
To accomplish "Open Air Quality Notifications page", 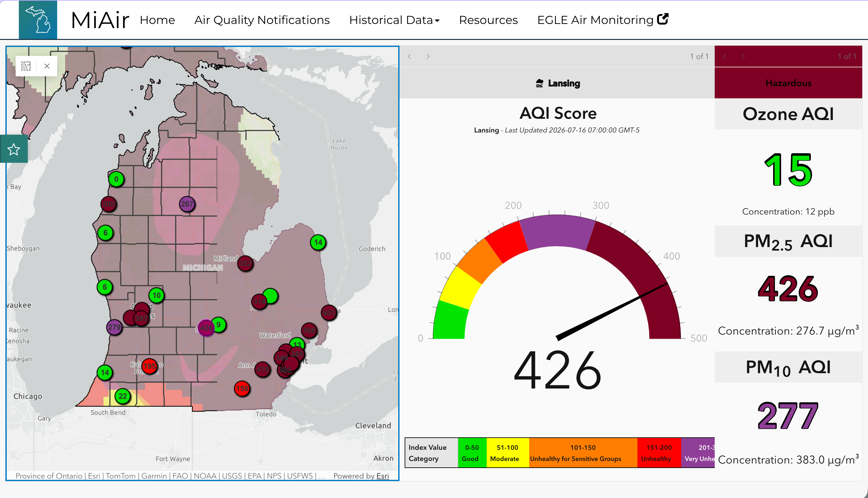I will (262, 20).
